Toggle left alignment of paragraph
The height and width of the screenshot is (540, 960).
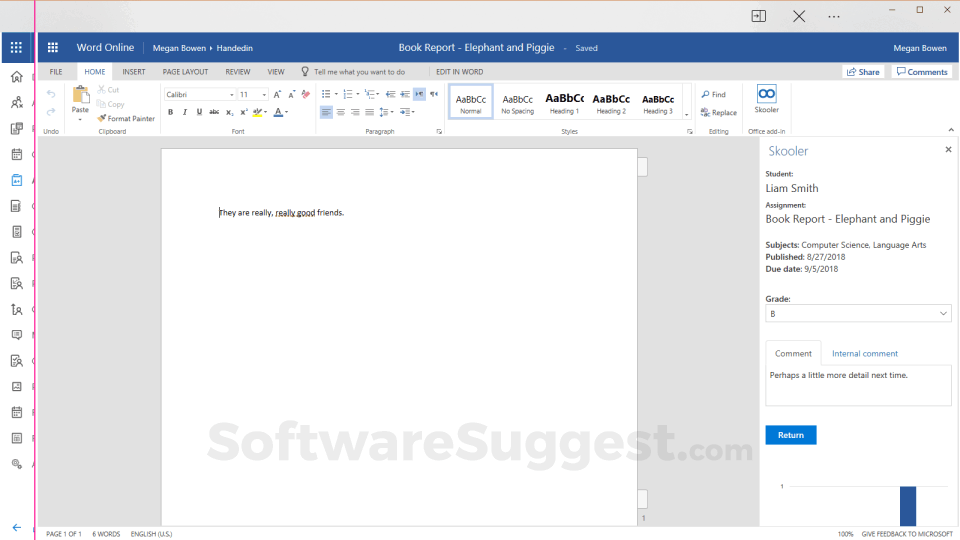click(x=326, y=112)
